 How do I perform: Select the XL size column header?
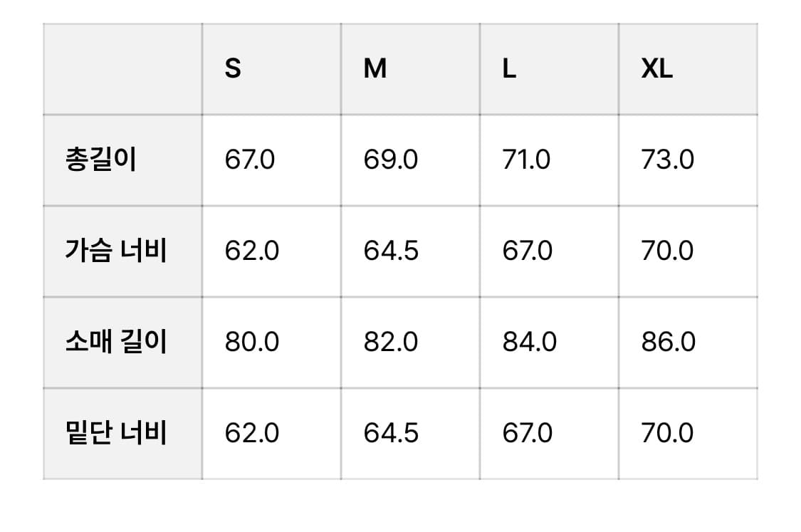(x=656, y=69)
